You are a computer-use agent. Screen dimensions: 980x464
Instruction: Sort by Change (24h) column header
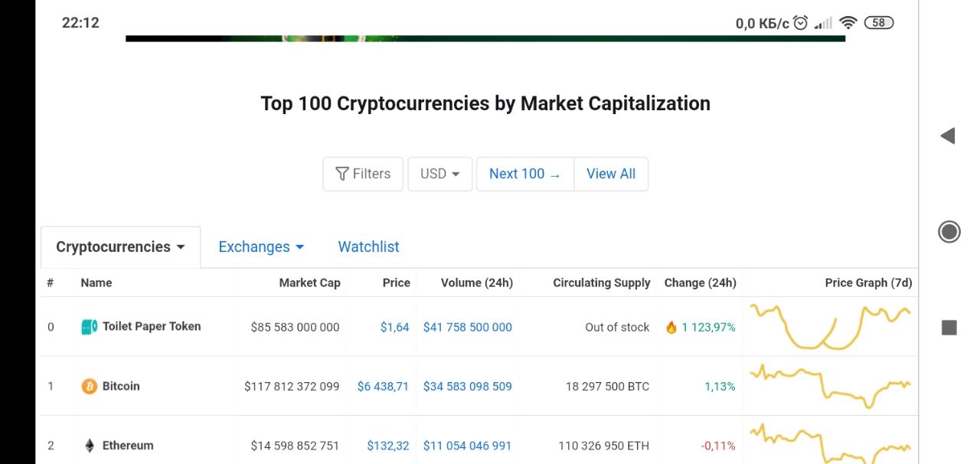pyautogui.click(x=700, y=283)
